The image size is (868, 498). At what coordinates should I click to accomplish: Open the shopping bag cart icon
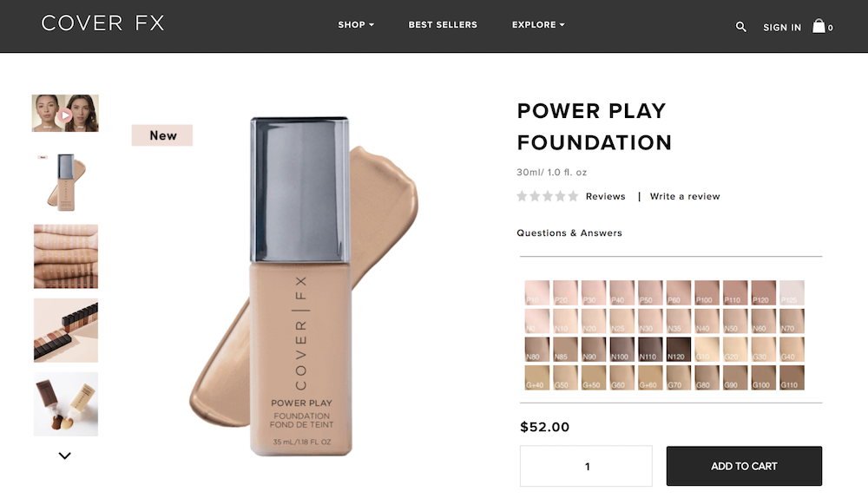pyautogui.click(x=819, y=26)
